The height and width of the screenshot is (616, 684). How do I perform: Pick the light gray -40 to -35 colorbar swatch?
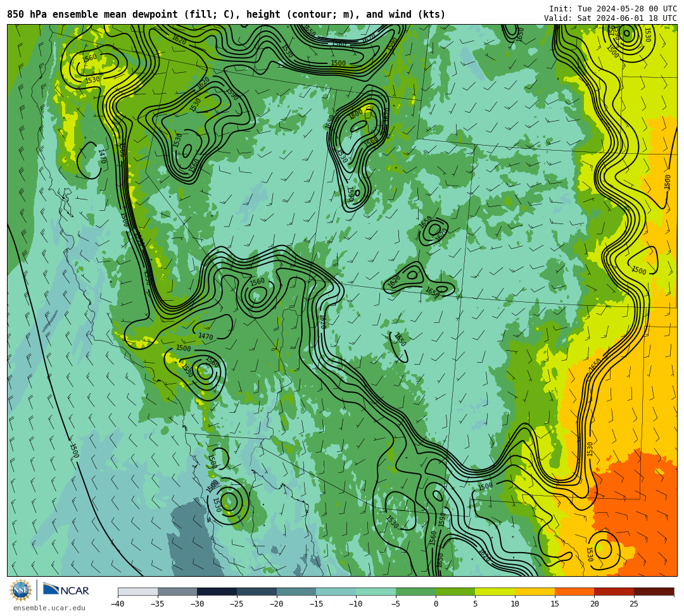[138, 591]
